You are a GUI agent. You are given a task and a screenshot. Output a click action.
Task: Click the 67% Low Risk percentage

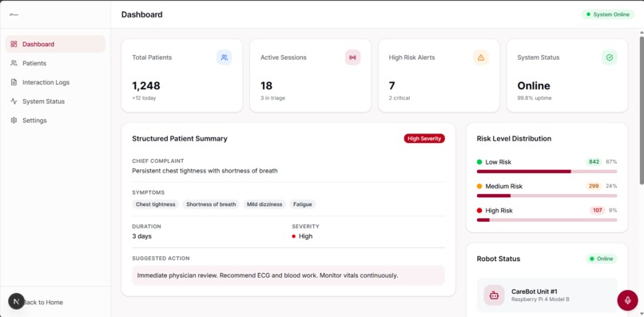tap(611, 162)
